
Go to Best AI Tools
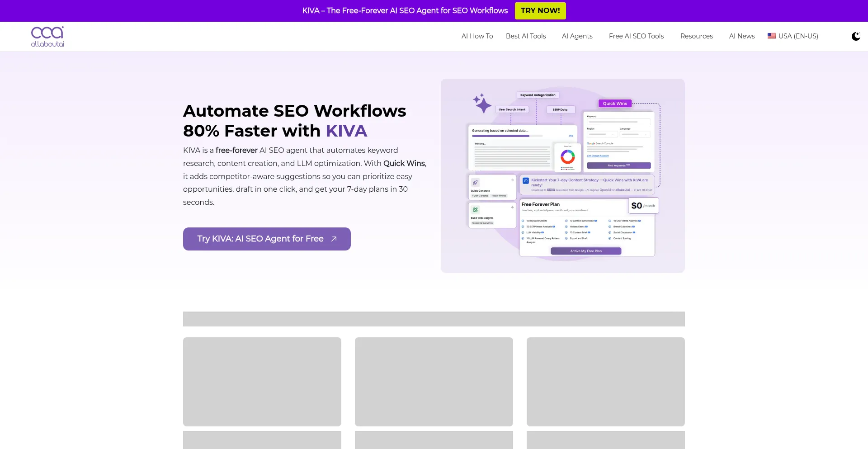click(526, 36)
